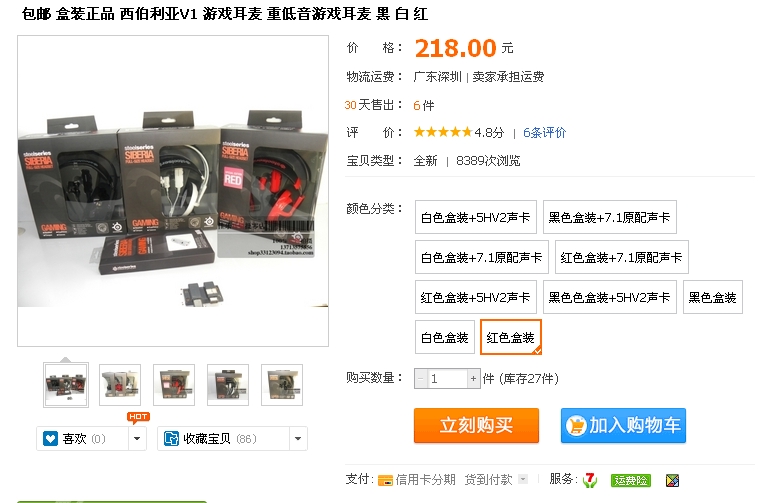Click the purchase quantity input field
The height and width of the screenshot is (503, 763).
tap(447, 378)
